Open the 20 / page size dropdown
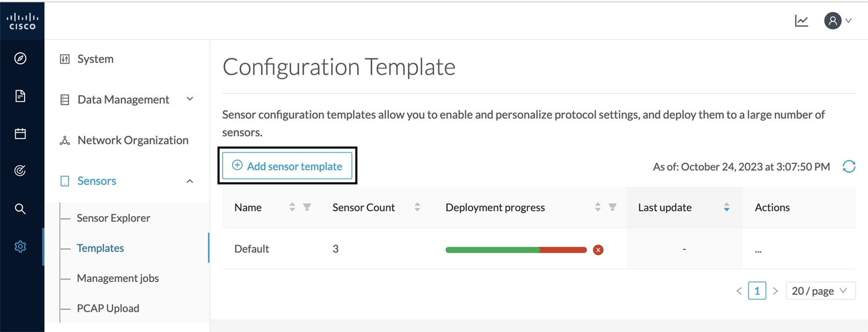Screen dimensions: 868x332 point(820,291)
